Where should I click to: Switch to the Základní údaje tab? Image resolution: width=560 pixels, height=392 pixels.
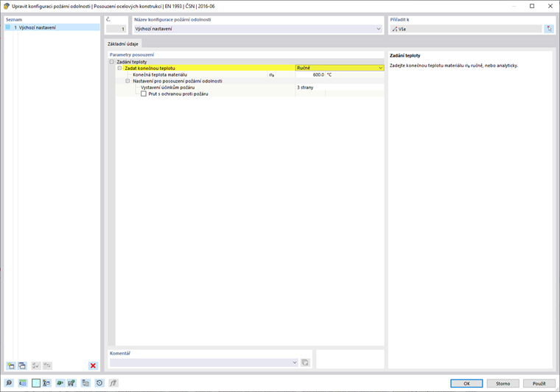123,44
